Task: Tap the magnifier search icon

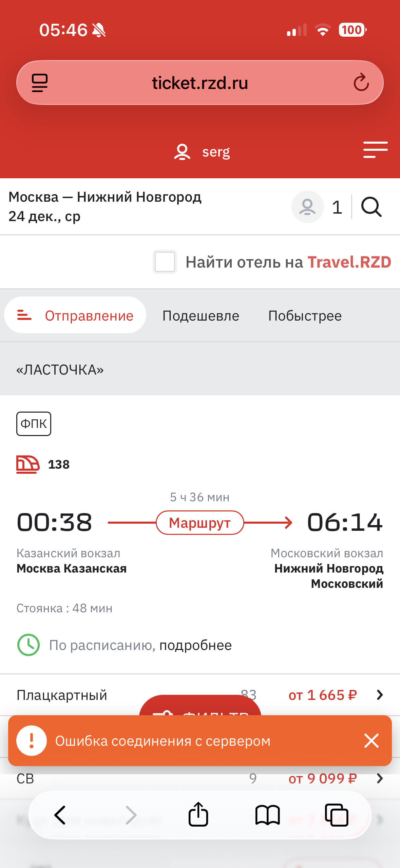Action: (371, 207)
